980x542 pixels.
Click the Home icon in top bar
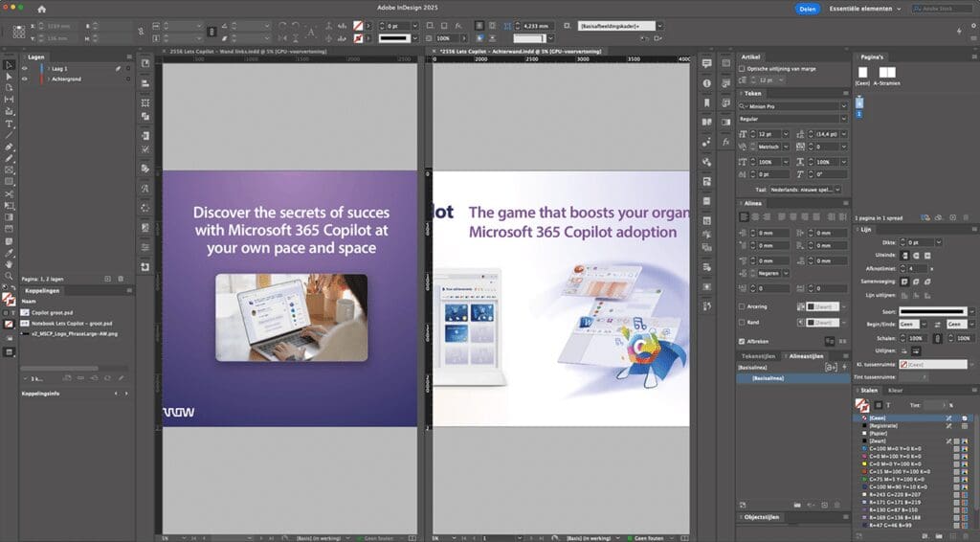[41, 9]
